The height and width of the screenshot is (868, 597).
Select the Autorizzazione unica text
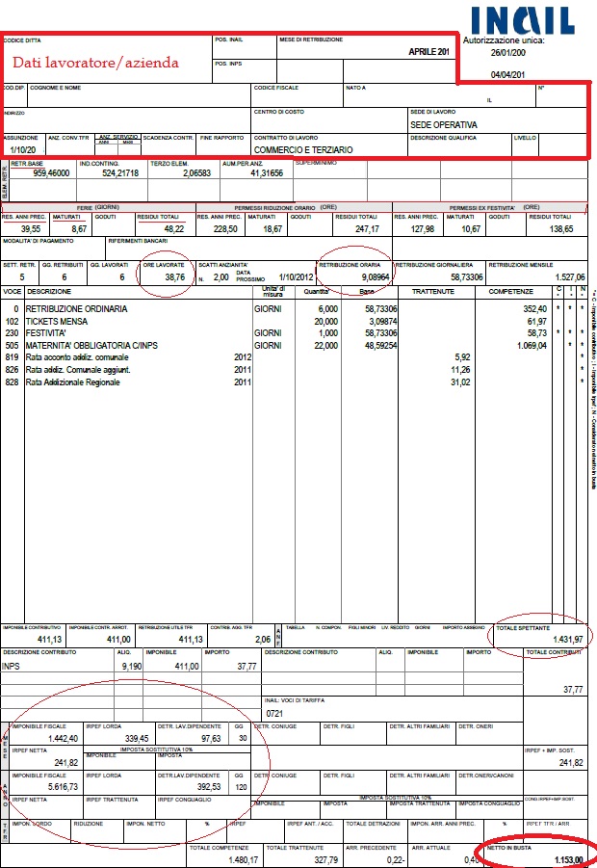(504, 41)
